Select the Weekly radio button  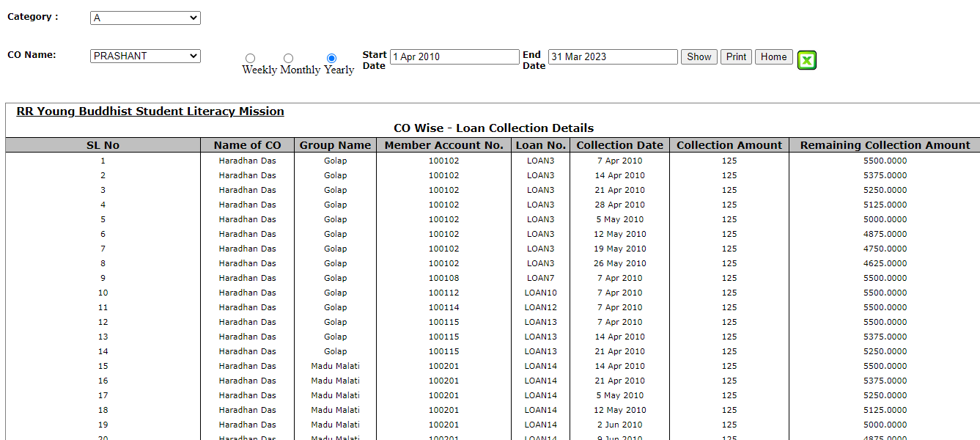click(250, 58)
